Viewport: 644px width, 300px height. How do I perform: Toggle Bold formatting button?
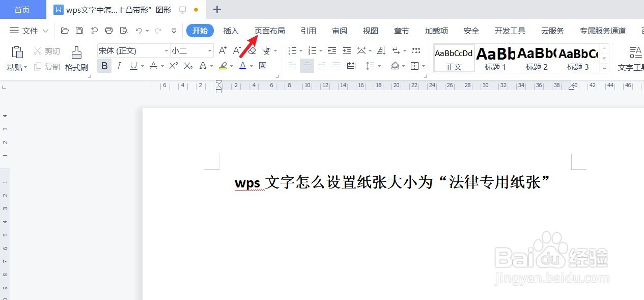pyautogui.click(x=104, y=66)
